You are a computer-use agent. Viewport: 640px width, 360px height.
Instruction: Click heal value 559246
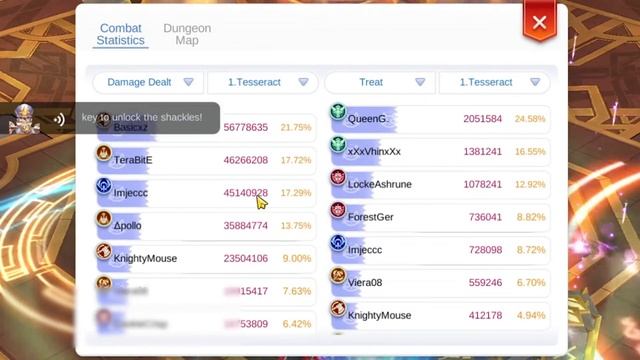485,282
